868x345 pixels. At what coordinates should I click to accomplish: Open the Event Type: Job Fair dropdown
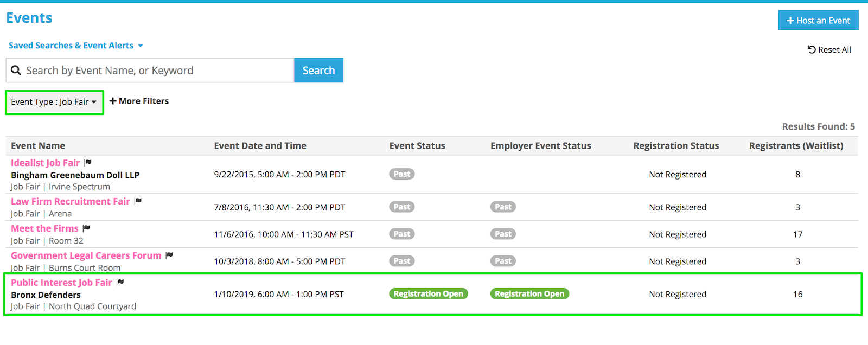[x=54, y=102]
